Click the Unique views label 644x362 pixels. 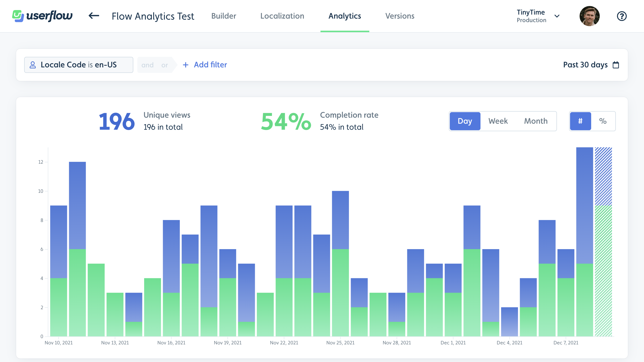point(167,115)
